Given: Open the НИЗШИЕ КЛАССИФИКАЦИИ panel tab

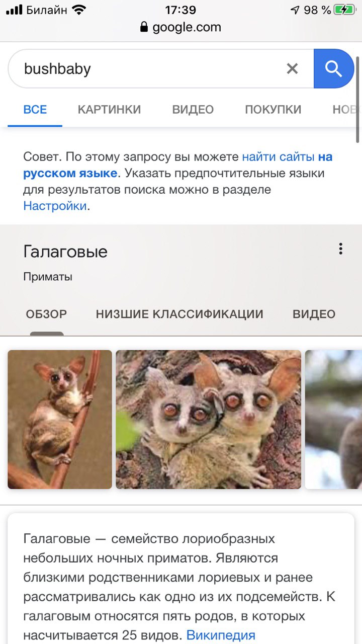Looking at the screenshot, I should [179, 314].
